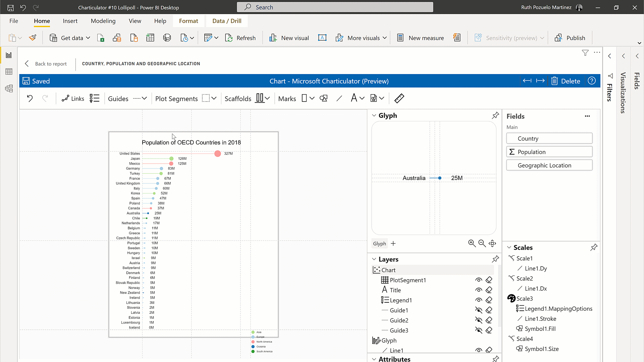Open the Nested Chart mark tool
The image size is (644, 362).
[375, 98]
